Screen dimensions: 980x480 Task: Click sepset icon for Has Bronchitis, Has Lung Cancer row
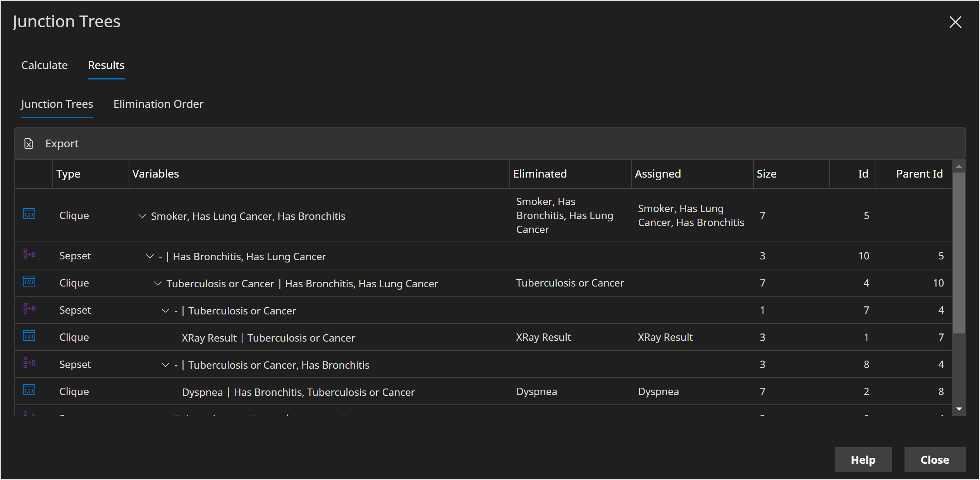pos(29,254)
